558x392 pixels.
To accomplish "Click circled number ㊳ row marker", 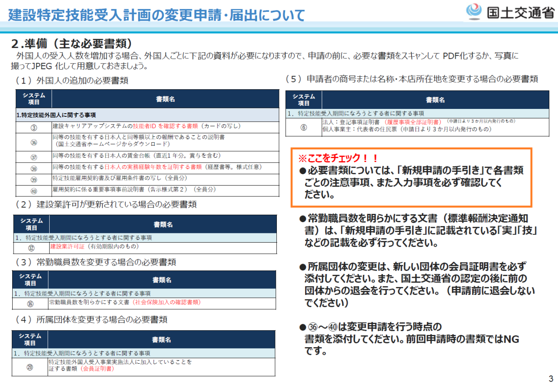I will [34, 168].
